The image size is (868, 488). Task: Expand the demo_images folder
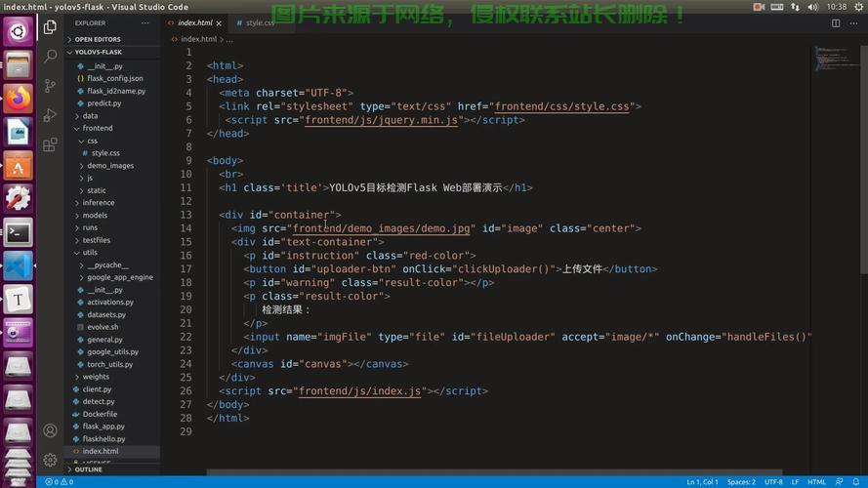110,166
